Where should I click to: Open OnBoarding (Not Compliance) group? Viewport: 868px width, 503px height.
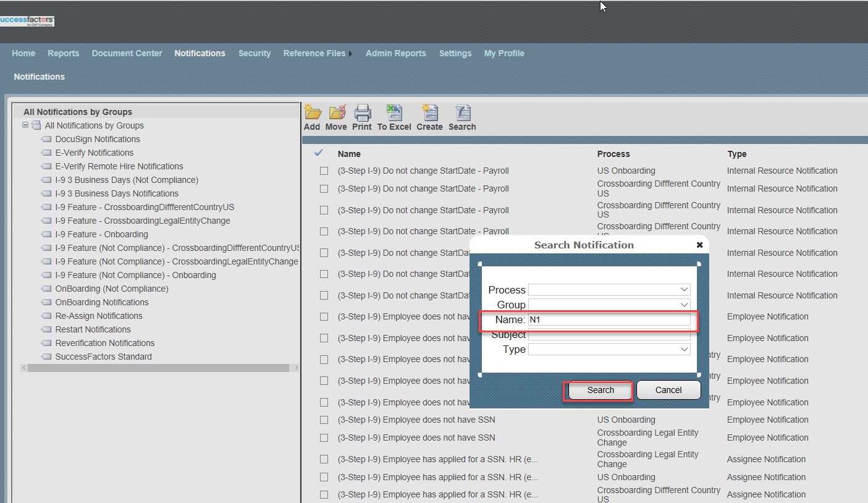112,289
